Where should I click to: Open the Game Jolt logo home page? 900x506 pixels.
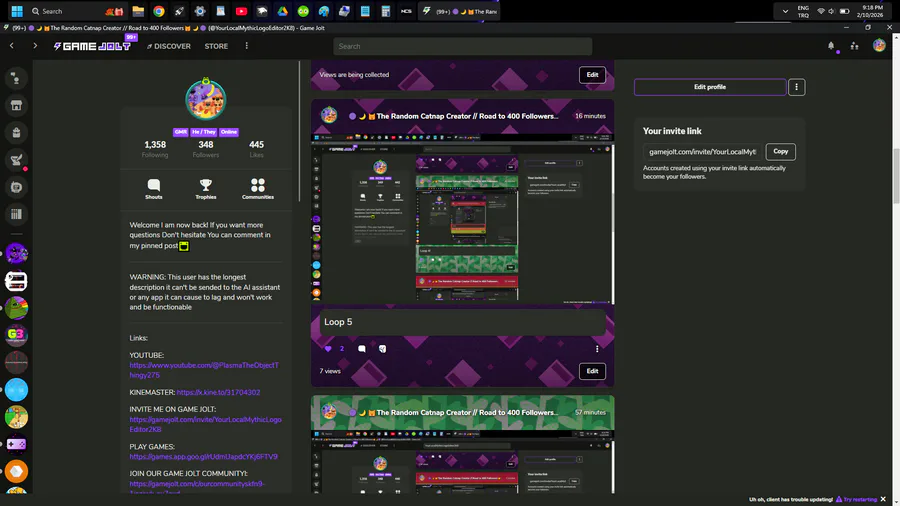click(92, 46)
